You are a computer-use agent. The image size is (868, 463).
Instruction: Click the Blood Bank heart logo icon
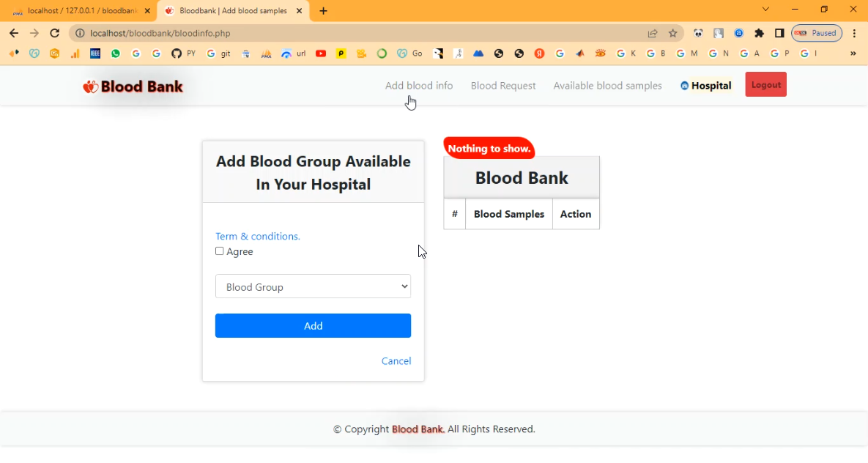(90, 87)
